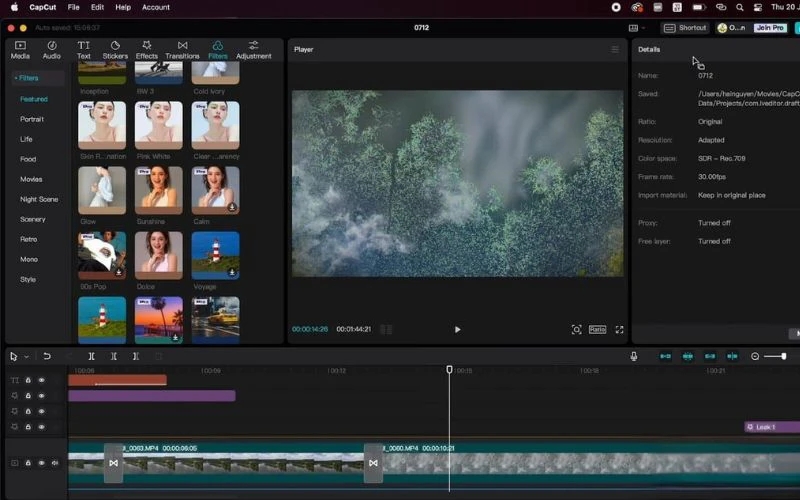Screen dimensions: 800x500
Task: Mute the main video track audio
Action: click(x=55, y=463)
